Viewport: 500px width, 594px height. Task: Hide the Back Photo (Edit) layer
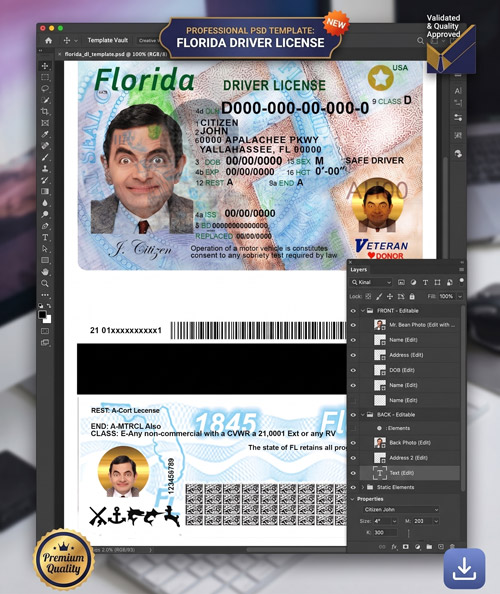point(353,443)
